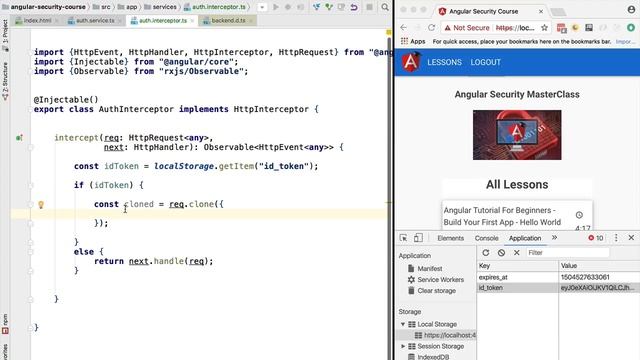Click the yellow lightbulb intention icon

point(41,204)
